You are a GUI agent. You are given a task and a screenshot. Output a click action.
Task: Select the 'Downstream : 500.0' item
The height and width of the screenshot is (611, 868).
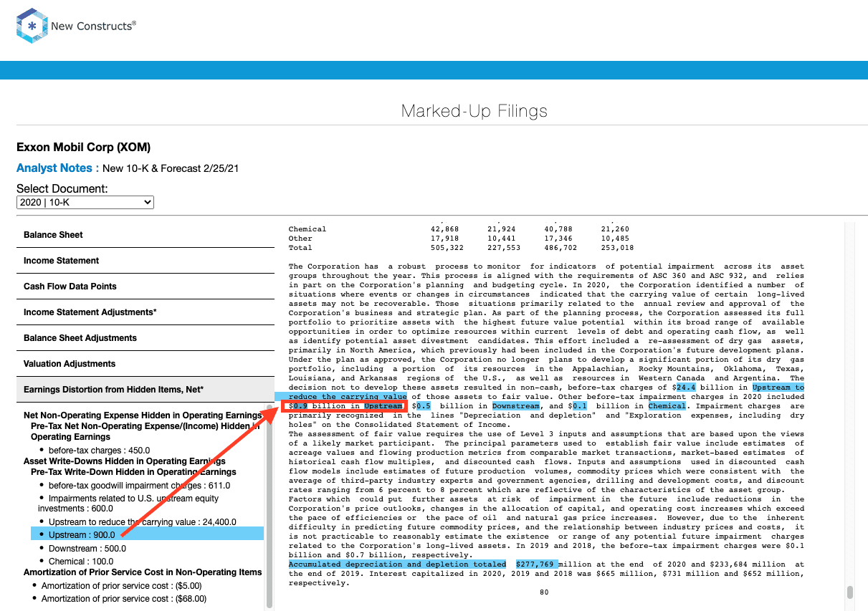87,549
